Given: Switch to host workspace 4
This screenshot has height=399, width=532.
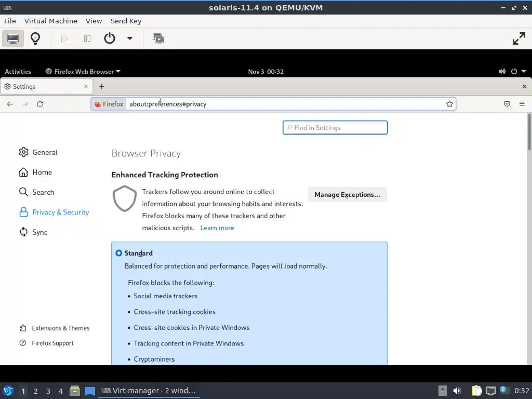Looking at the screenshot, I should (x=61, y=391).
